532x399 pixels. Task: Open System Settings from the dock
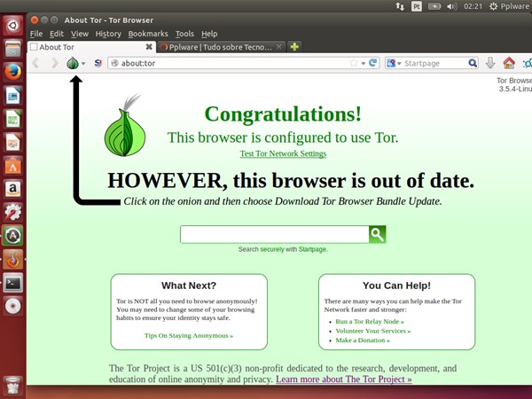pyautogui.click(x=13, y=213)
